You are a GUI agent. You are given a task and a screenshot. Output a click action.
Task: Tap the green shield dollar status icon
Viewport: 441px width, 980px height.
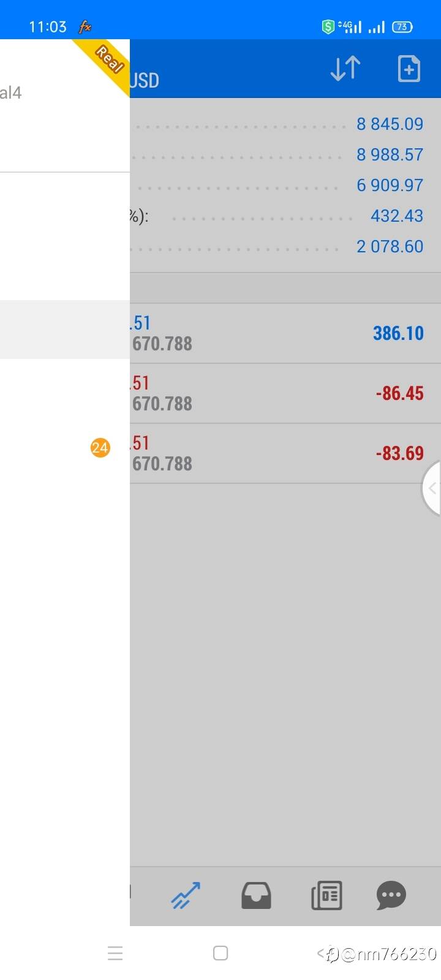point(328,27)
